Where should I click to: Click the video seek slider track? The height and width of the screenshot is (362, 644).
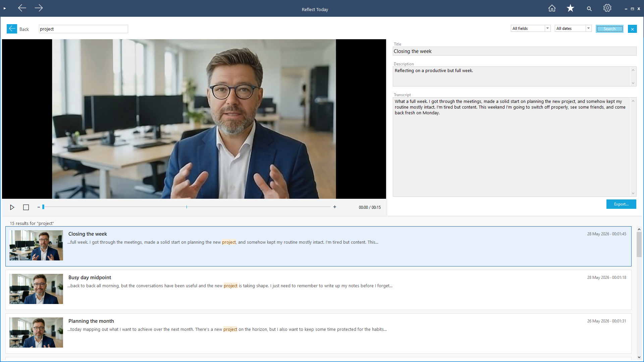pos(186,207)
